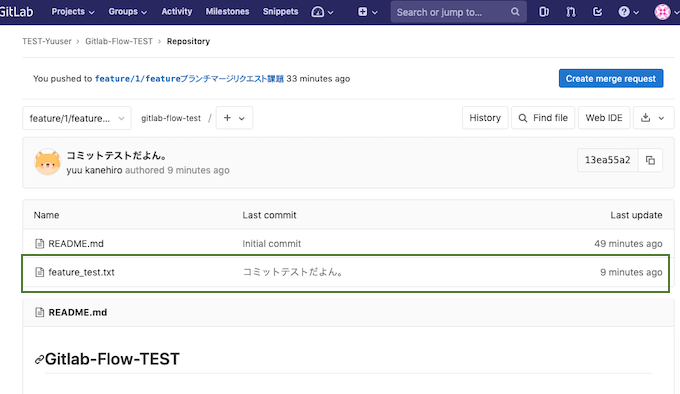Screen dimensions: 680x394
Task: Open merge requests icon in top navbar
Action: 571,12
